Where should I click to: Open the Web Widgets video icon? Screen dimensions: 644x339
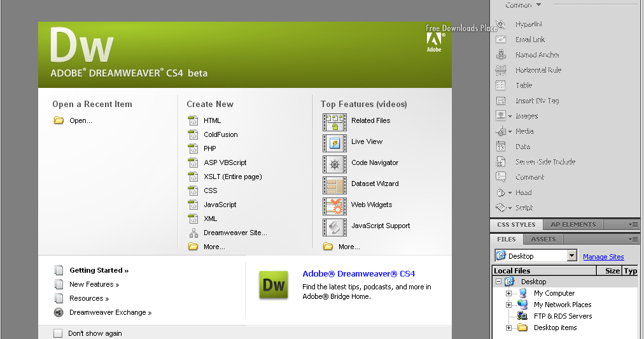coord(335,206)
